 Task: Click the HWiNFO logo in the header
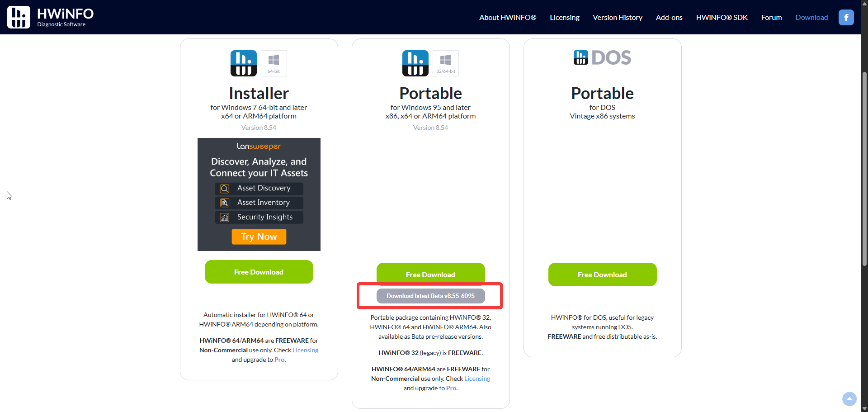coord(51,17)
